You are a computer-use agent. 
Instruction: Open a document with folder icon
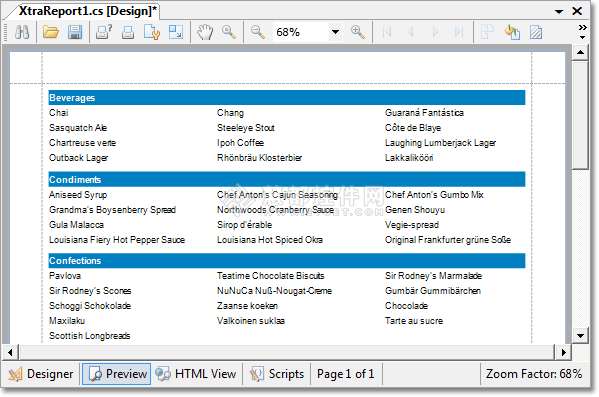[50, 32]
